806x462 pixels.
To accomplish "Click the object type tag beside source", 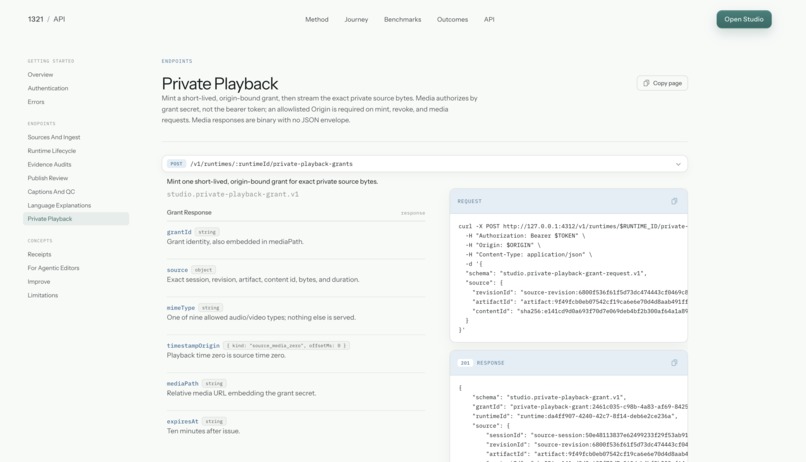I will point(203,270).
